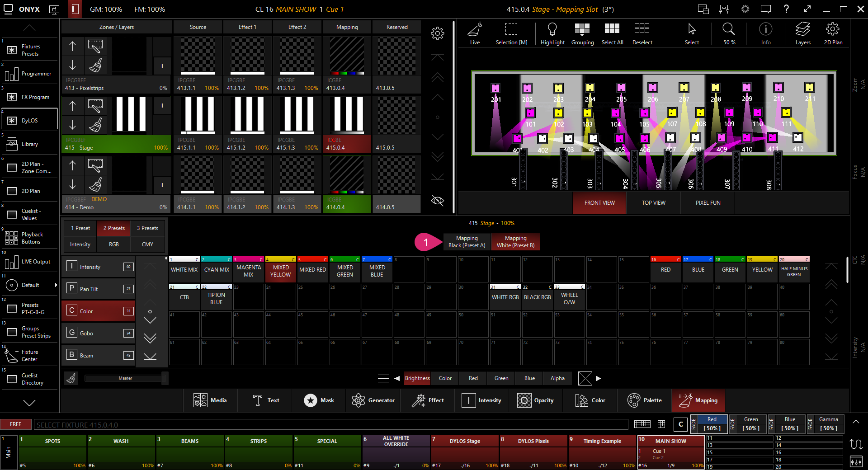Select the Alpha channel tab

[x=557, y=378]
